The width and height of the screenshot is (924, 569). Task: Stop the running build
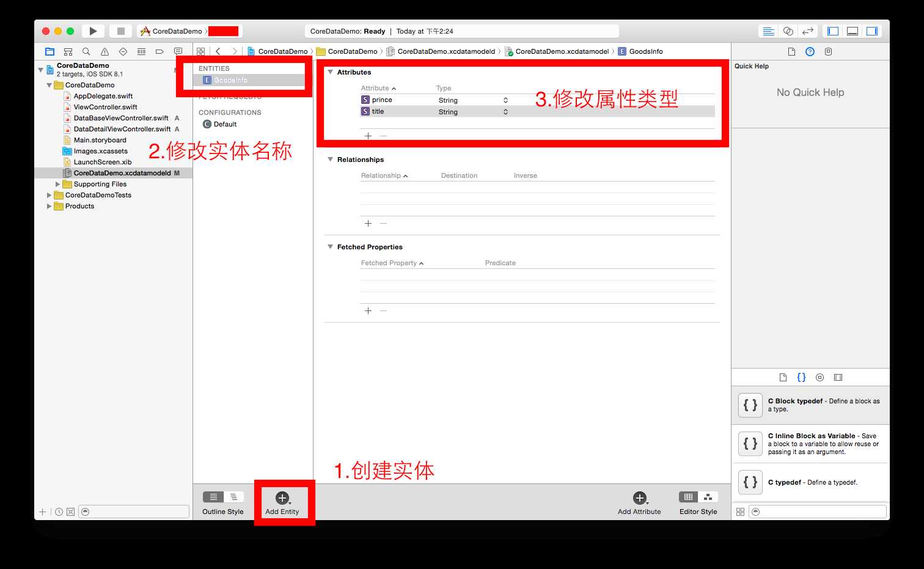point(121,31)
